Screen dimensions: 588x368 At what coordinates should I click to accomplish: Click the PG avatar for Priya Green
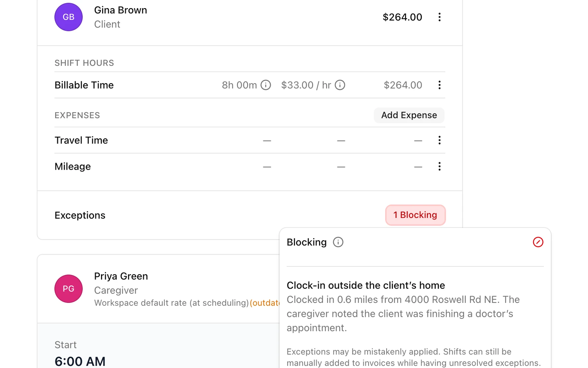[x=68, y=289]
